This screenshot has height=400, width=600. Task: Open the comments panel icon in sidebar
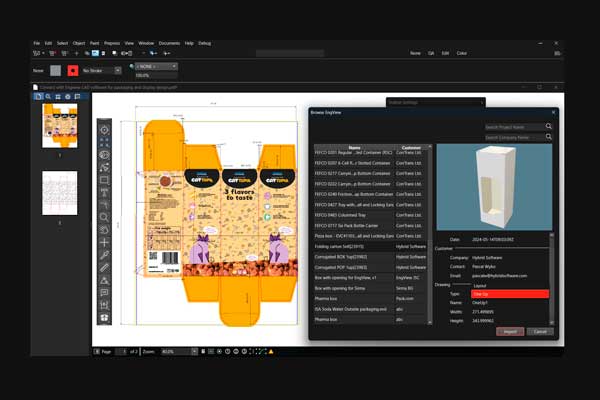77,96
